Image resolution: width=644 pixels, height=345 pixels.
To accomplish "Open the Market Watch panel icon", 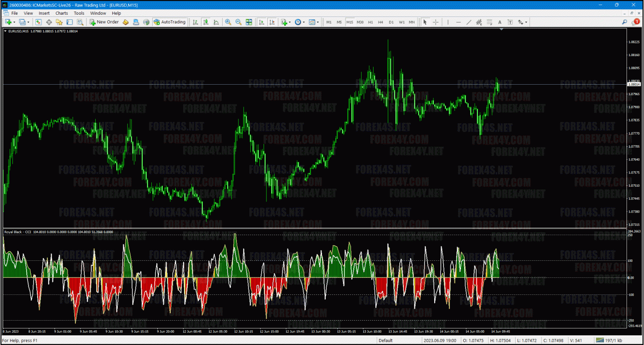I will click(38, 22).
